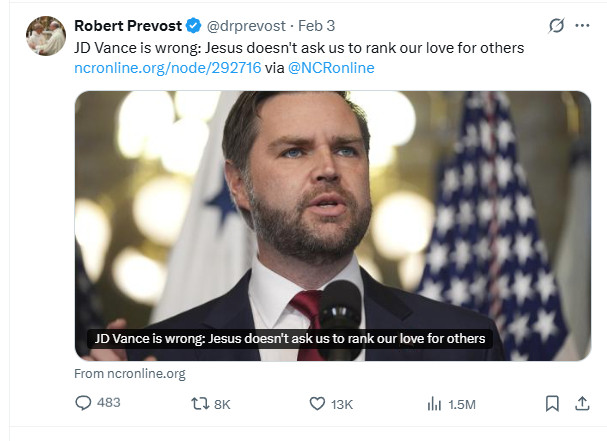Click the Feb 3 timestamp
607x441 pixels.
tap(316, 26)
